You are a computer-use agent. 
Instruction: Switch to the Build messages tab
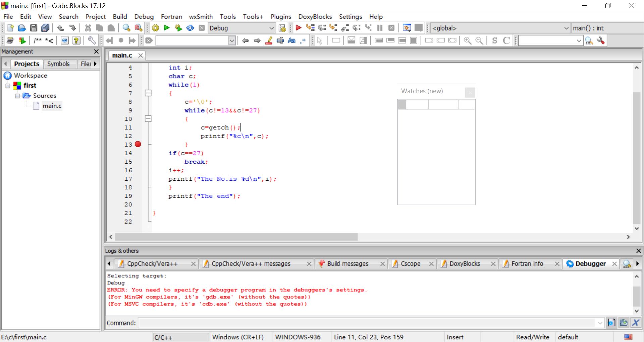347,264
